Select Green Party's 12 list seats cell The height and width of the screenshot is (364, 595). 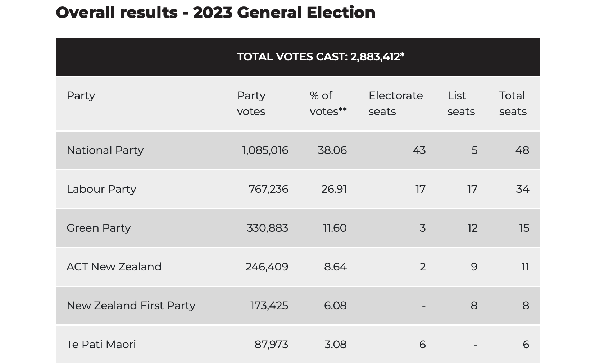472,228
